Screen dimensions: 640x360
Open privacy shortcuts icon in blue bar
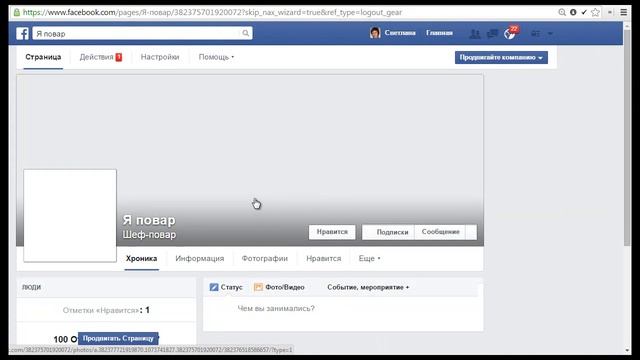tap(536, 33)
